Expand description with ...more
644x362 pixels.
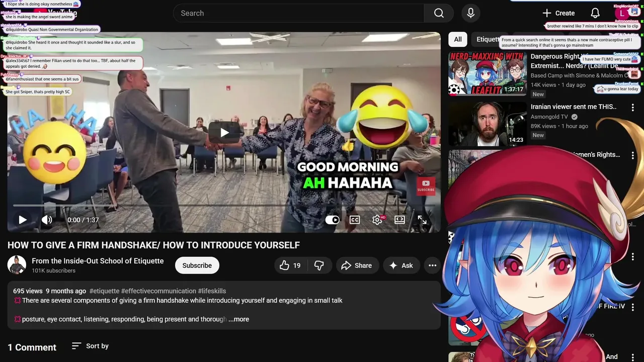coord(238,319)
